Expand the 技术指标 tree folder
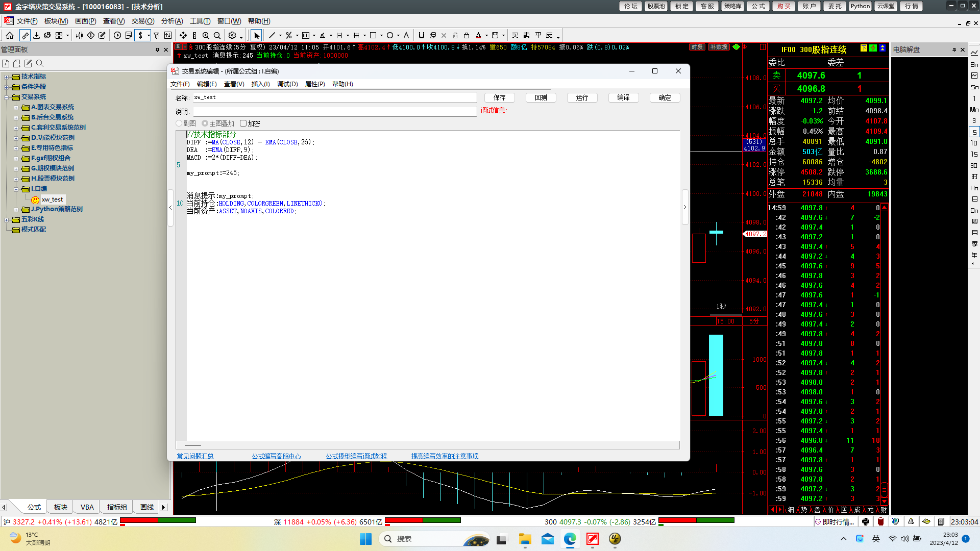 [x=7, y=77]
